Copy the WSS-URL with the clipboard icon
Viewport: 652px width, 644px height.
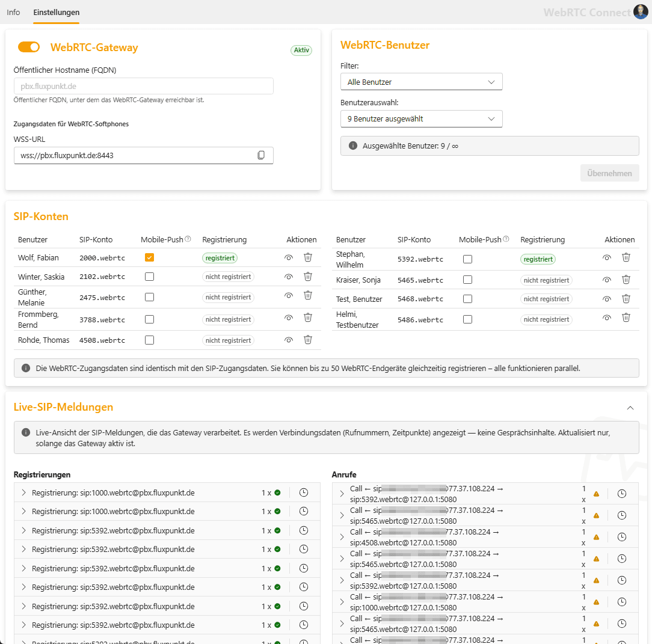pos(261,155)
